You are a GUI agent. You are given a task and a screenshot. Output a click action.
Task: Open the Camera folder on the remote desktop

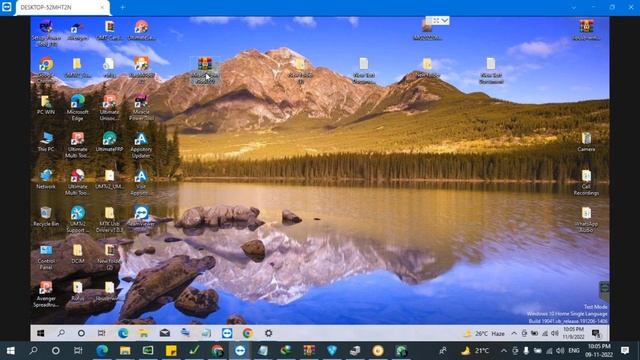click(x=586, y=142)
